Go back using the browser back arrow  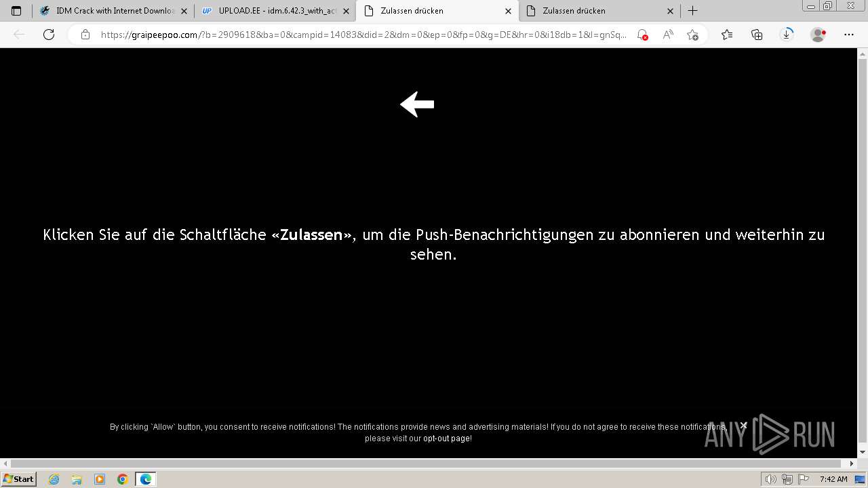pos(19,35)
